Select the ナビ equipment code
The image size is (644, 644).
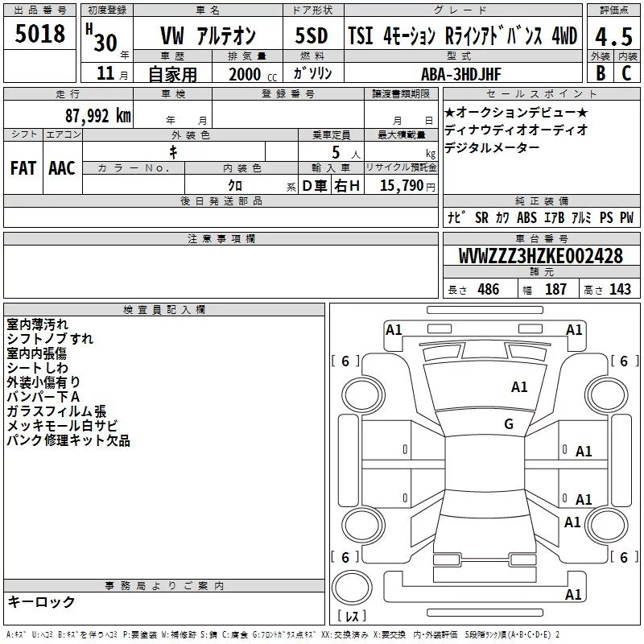tap(453, 217)
